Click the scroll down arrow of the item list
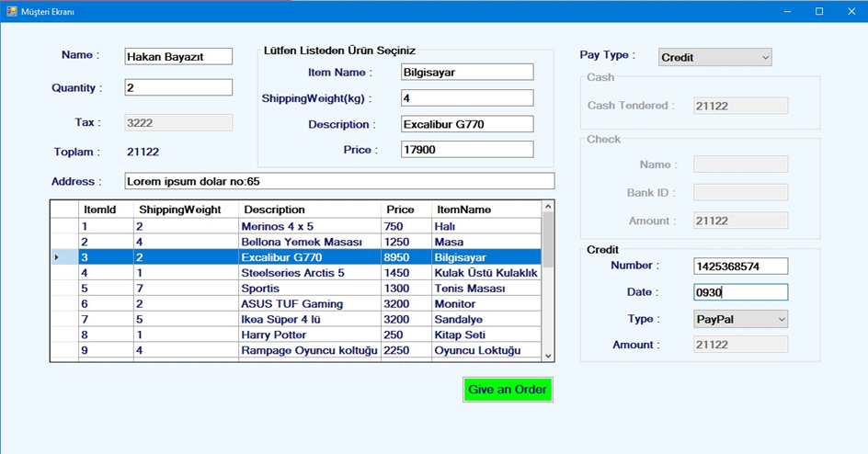Screen dimensions: 868x454 click(548, 356)
